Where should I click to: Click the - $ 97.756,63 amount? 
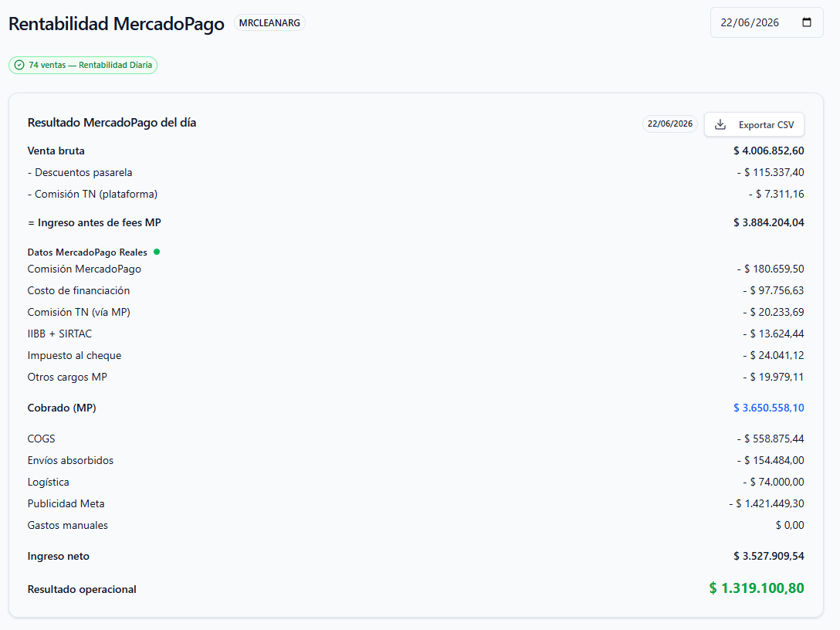773,290
